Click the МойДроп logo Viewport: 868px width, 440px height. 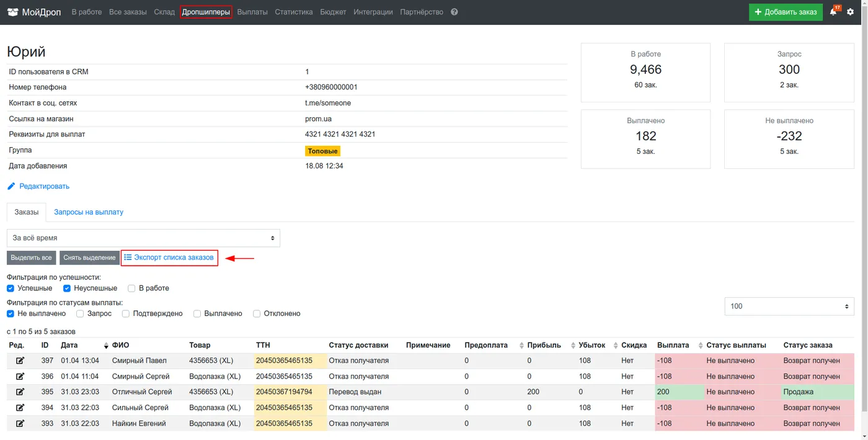point(34,12)
